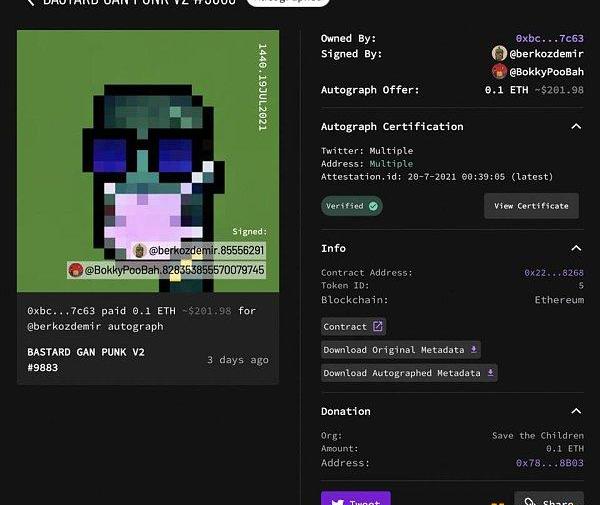Click the Verified checkmark badge
The height and width of the screenshot is (505, 600).
point(373,206)
